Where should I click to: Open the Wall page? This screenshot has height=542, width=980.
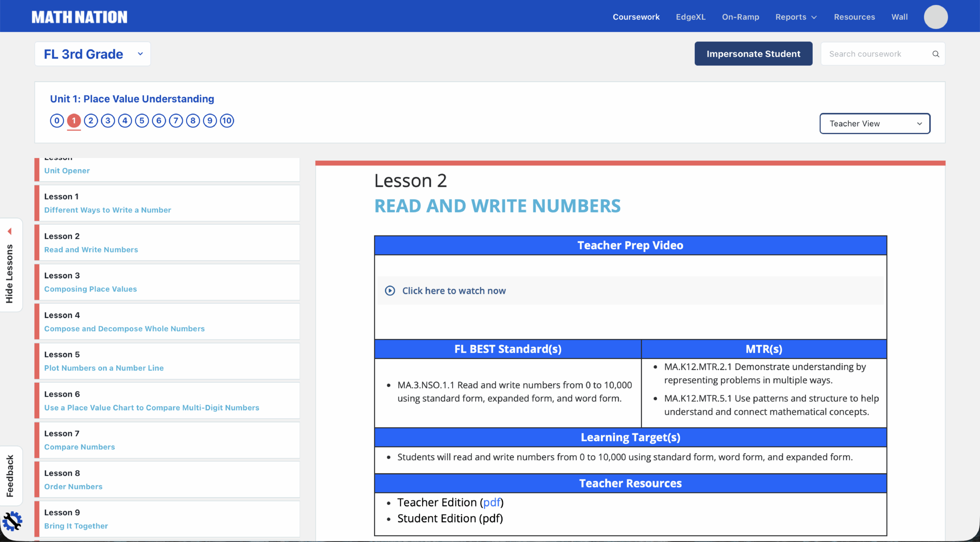tap(899, 17)
